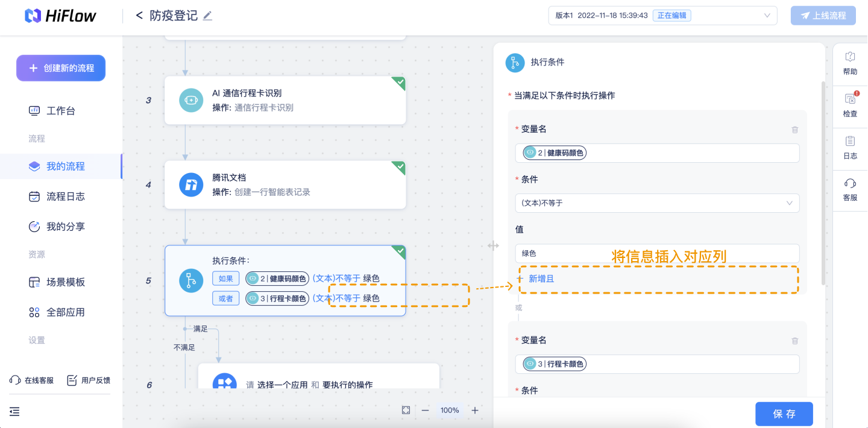Open 日志 in the right toolbar
Viewport: 868px width, 428px height.
tap(850, 148)
